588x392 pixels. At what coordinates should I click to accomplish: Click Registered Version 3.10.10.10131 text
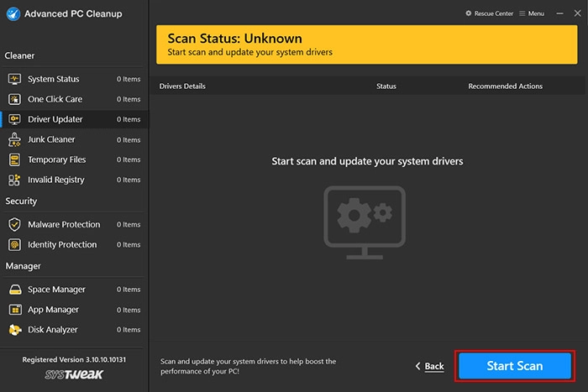pos(74,359)
